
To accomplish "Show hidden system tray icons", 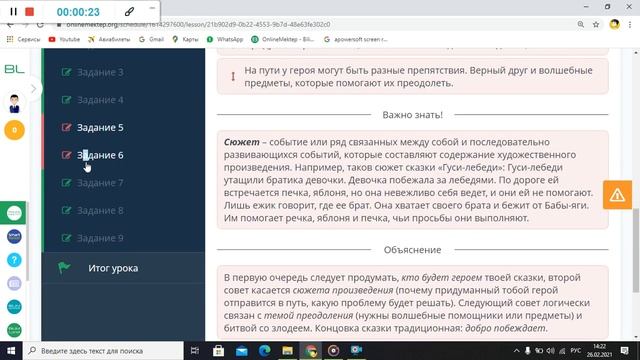I will pyautogui.click(x=516, y=351).
